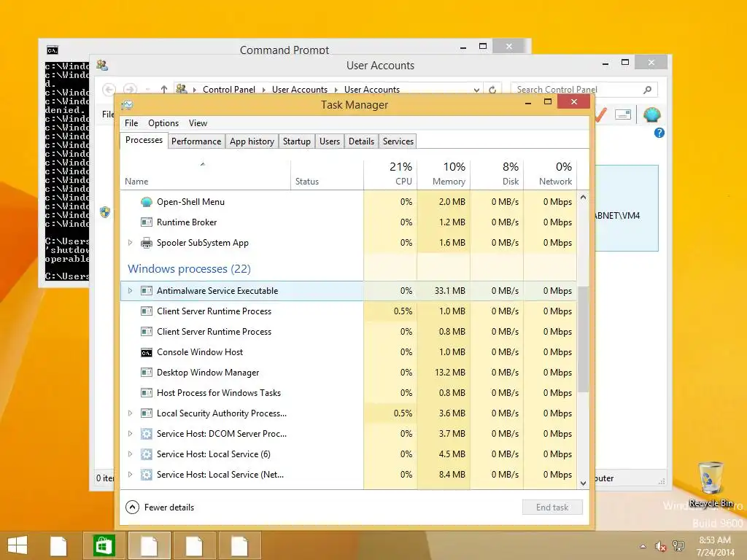Switch to the Performance tab

click(x=196, y=141)
